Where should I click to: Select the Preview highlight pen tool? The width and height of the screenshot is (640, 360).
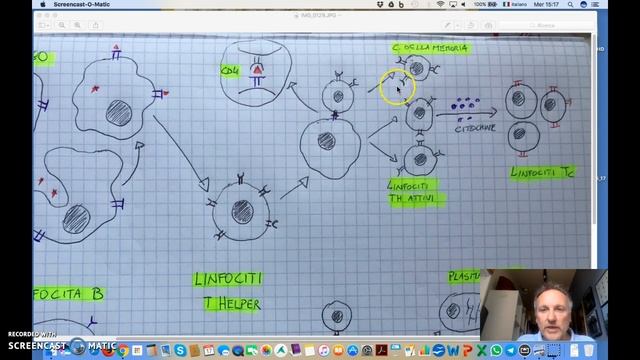[x=448, y=25]
